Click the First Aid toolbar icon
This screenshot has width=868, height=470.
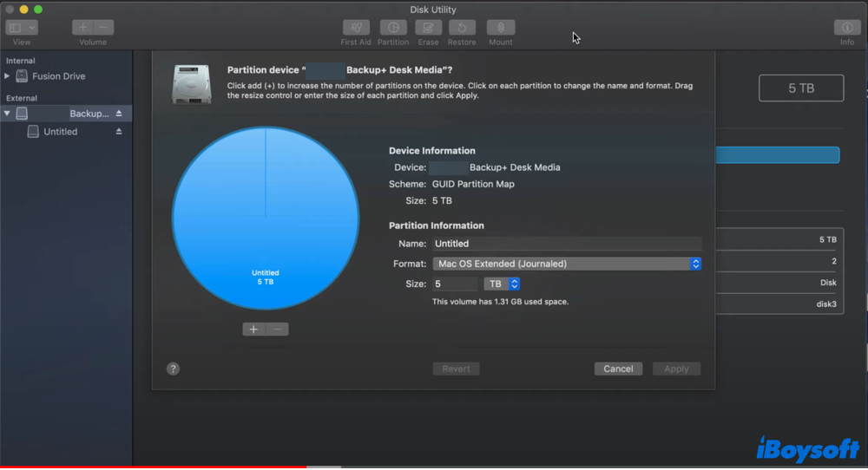pyautogui.click(x=356, y=28)
